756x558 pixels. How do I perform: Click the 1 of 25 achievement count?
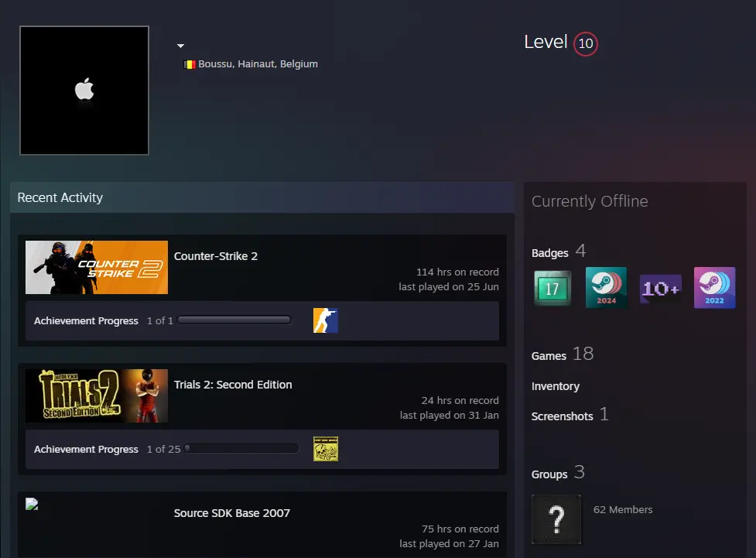pyautogui.click(x=163, y=449)
